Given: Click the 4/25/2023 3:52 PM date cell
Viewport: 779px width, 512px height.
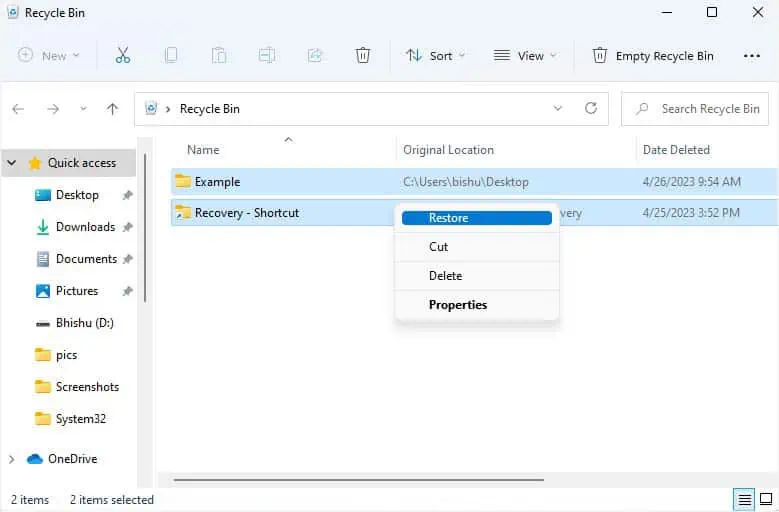Looking at the screenshot, I should [x=691, y=213].
